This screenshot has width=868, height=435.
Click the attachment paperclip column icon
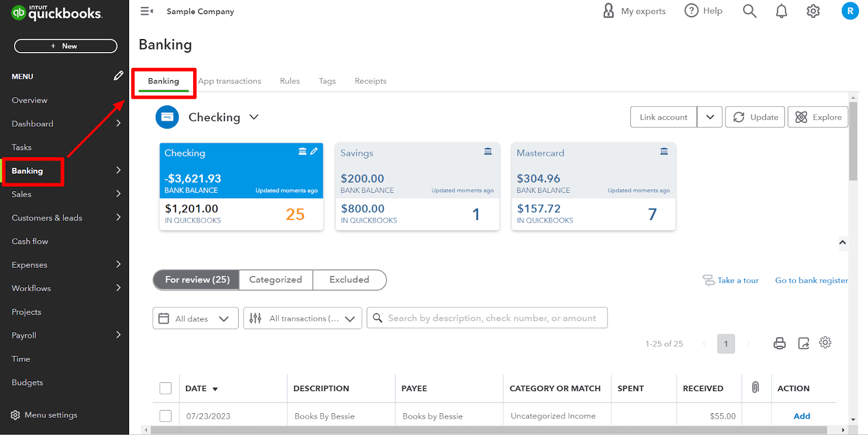[755, 387]
